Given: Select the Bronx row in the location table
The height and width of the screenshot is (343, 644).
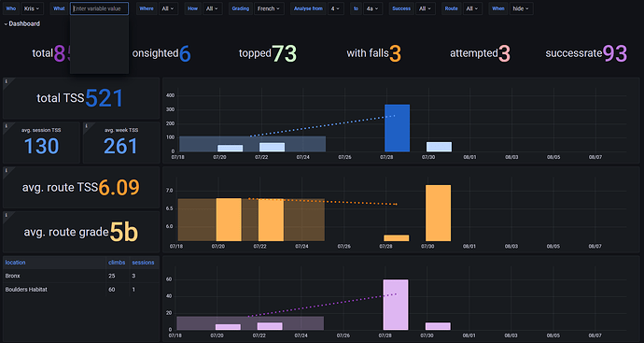Looking at the screenshot, I should click(81, 276).
